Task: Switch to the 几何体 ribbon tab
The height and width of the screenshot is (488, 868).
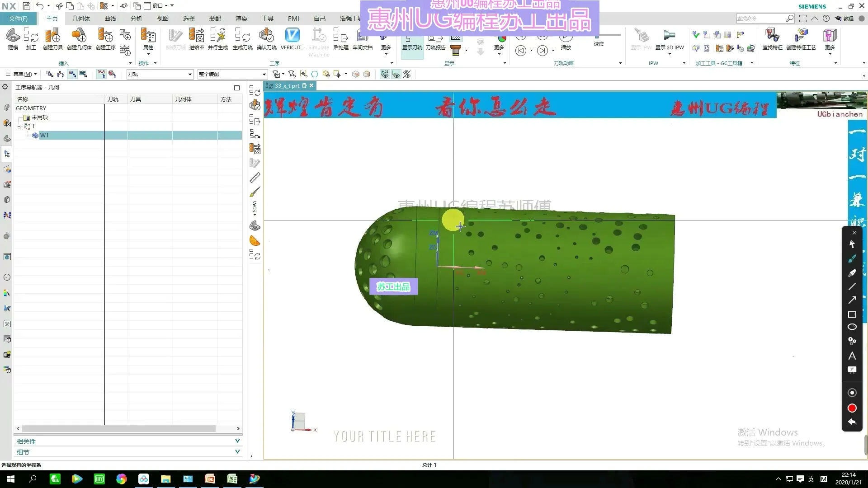Action: click(x=81, y=19)
